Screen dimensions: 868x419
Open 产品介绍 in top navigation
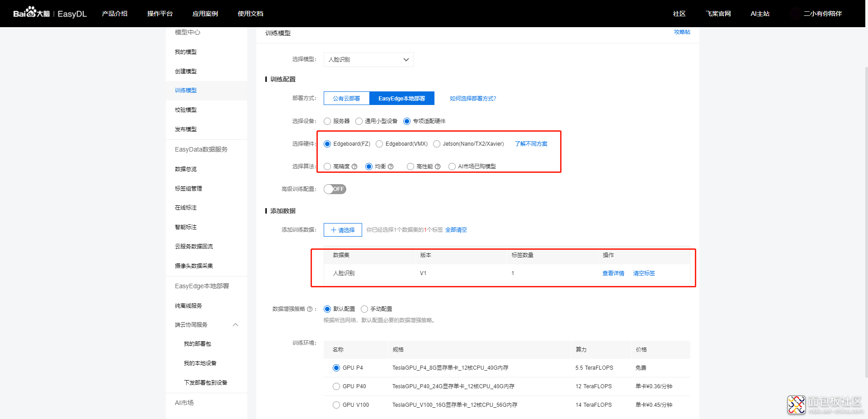tap(115, 14)
